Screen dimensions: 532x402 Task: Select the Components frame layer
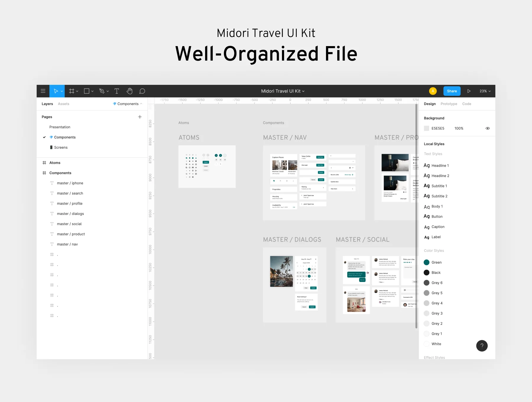[x=60, y=173]
